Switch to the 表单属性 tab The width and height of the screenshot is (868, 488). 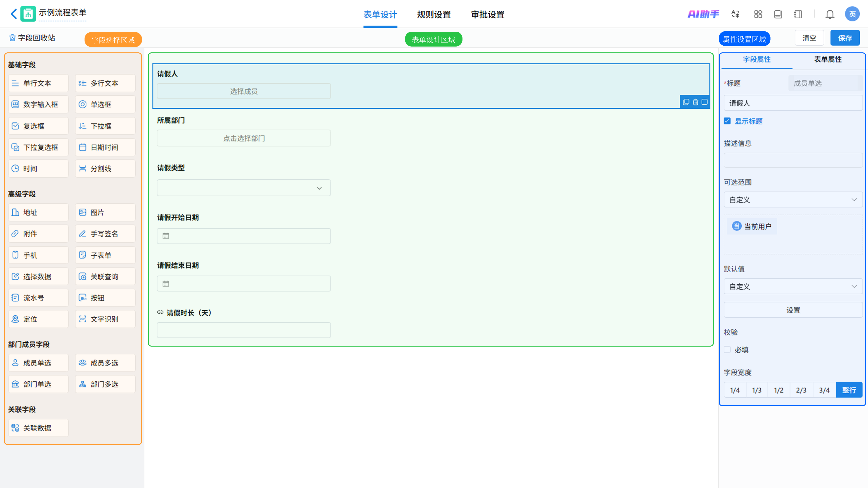point(828,60)
